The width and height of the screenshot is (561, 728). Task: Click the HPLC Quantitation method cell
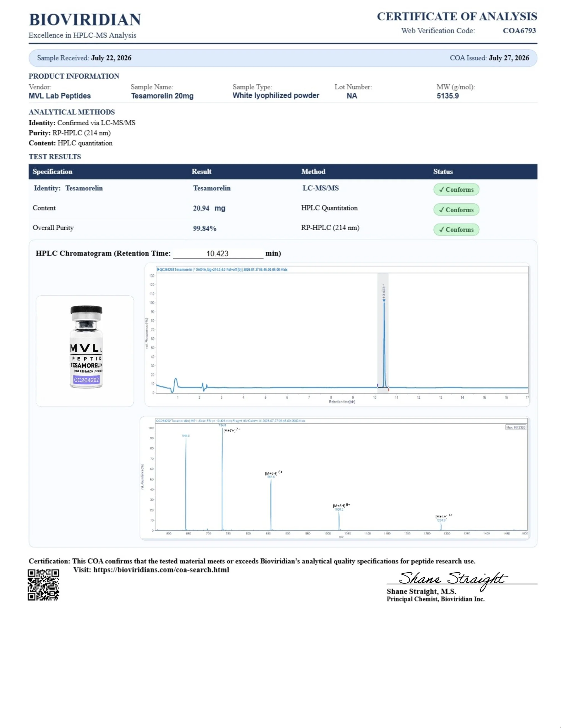(329, 208)
